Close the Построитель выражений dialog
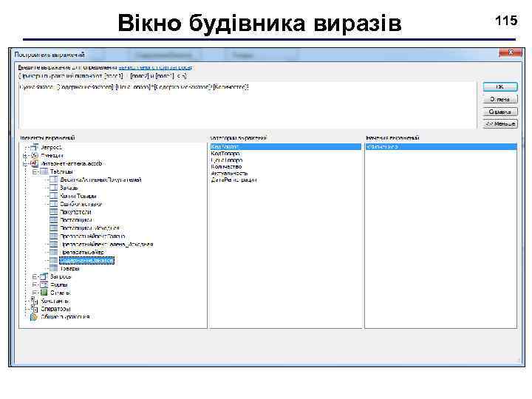The image size is (532, 399). click(510, 52)
